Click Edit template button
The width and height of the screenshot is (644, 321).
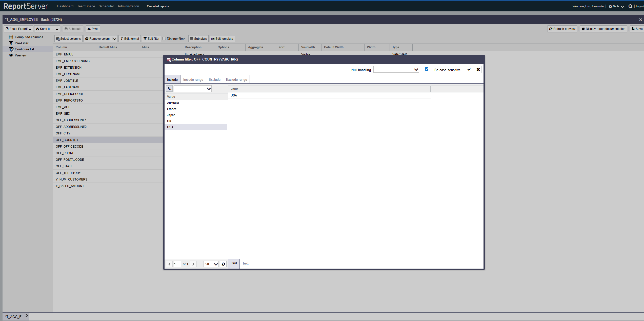(222, 39)
